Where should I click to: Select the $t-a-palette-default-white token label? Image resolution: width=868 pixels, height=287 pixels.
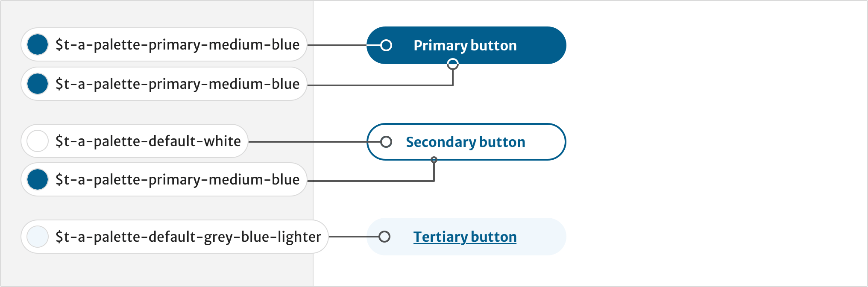148,141
